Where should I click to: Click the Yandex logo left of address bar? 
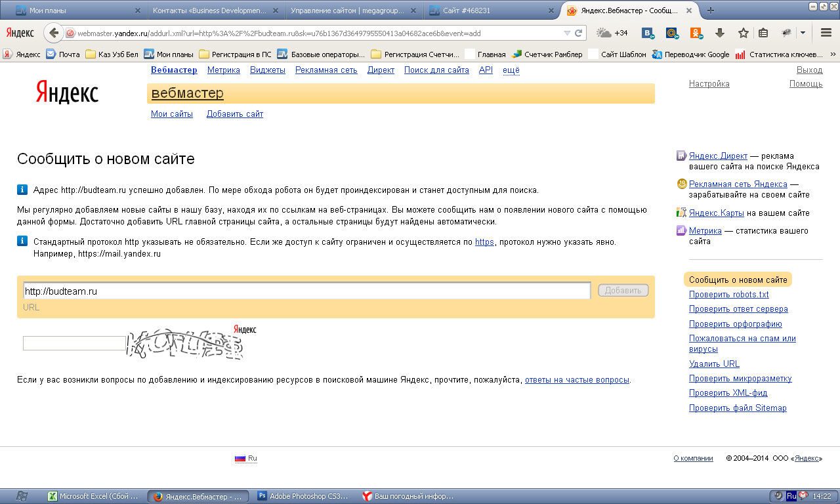pos(20,33)
